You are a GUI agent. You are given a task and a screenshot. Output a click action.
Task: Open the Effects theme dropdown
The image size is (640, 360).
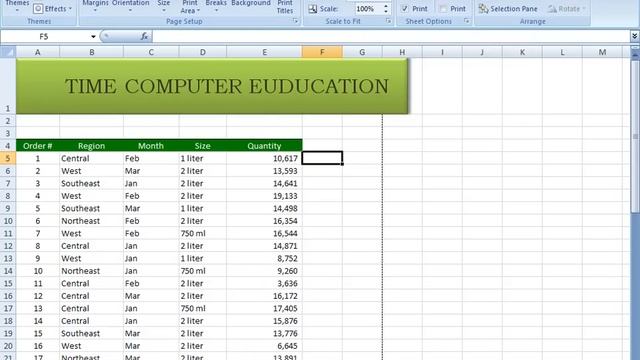pyautogui.click(x=52, y=8)
